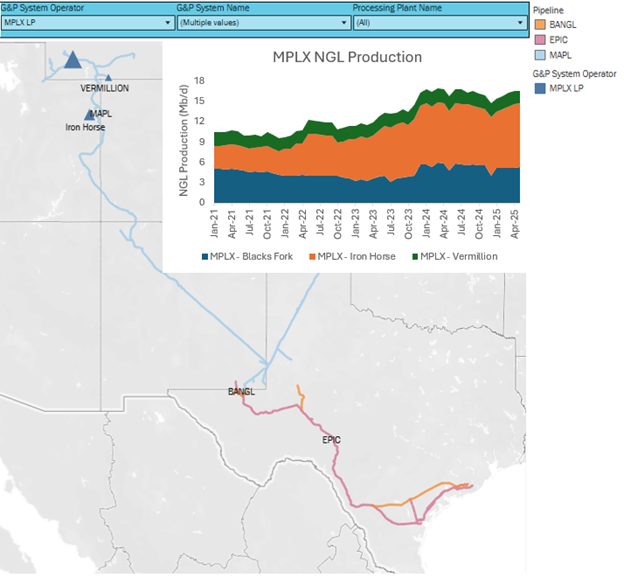
Task: Click the Jul-22 x-axis label
Action: click(x=320, y=223)
